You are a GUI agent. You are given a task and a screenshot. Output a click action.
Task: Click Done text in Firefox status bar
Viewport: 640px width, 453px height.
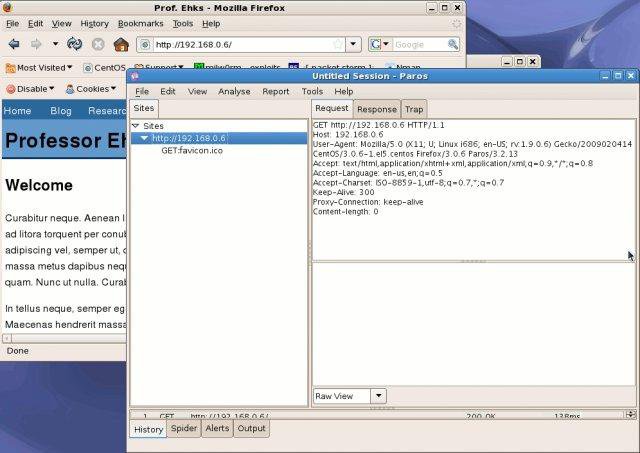point(18,351)
